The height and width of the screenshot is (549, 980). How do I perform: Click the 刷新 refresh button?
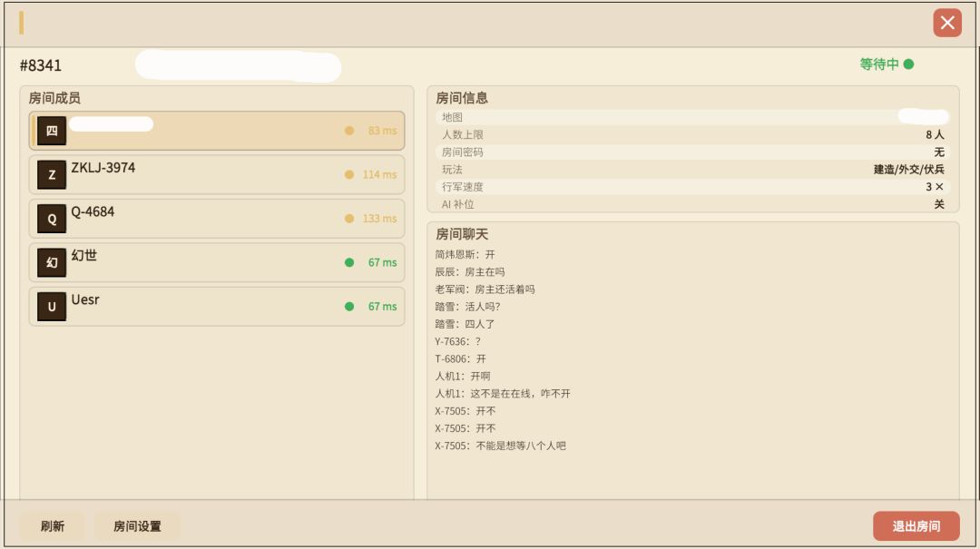point(53,526)
